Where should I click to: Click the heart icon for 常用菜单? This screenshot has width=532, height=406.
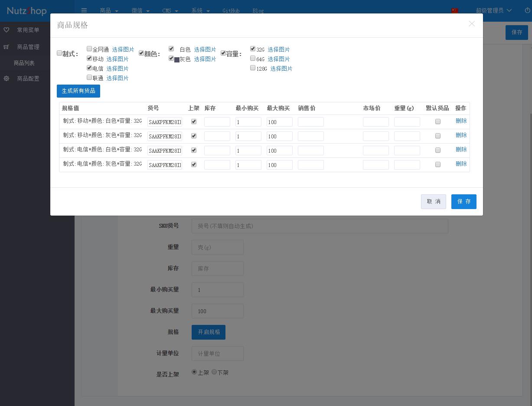point(7,30)
